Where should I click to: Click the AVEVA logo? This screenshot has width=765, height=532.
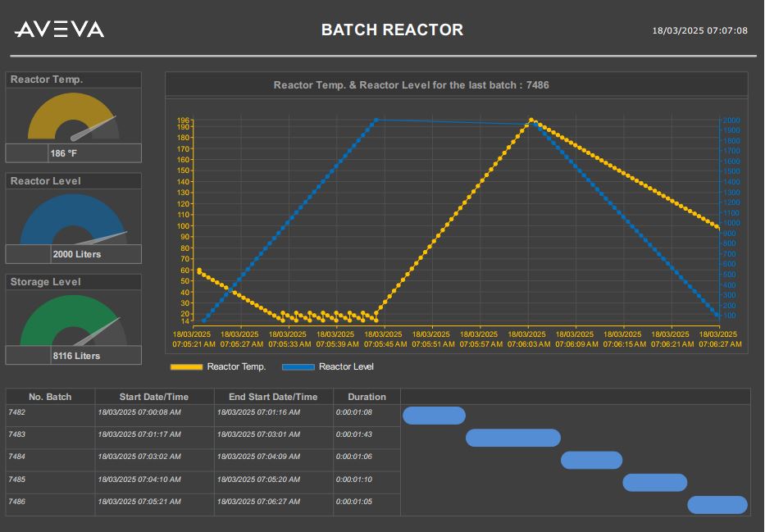click(x=59, y=30)
